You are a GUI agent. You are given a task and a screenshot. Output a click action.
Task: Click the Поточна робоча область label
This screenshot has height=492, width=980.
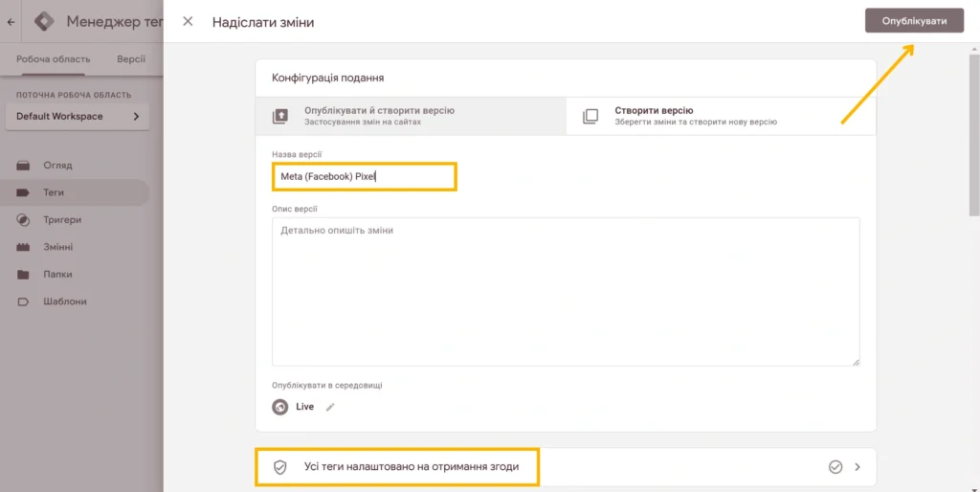coord(74,95)
